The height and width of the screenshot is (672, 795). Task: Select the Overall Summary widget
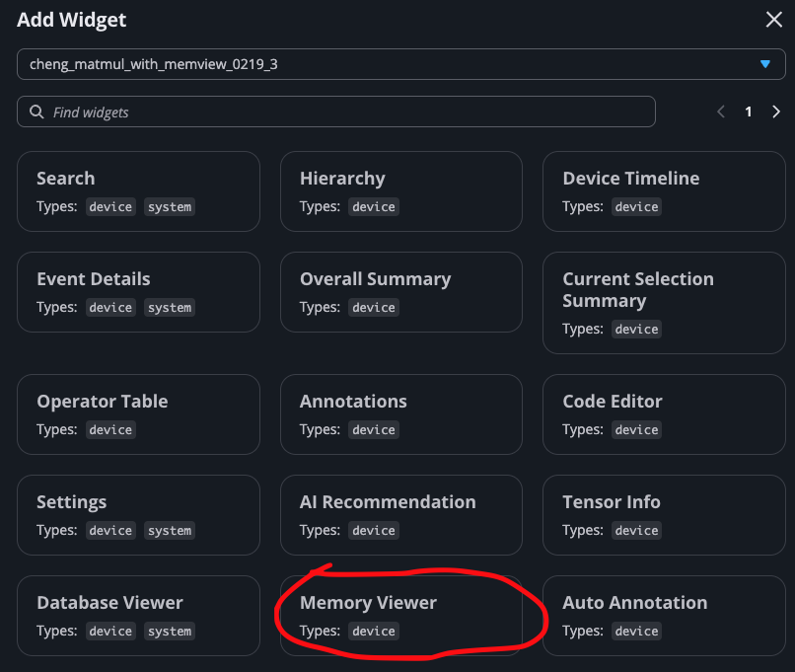[x=400, y=292]
